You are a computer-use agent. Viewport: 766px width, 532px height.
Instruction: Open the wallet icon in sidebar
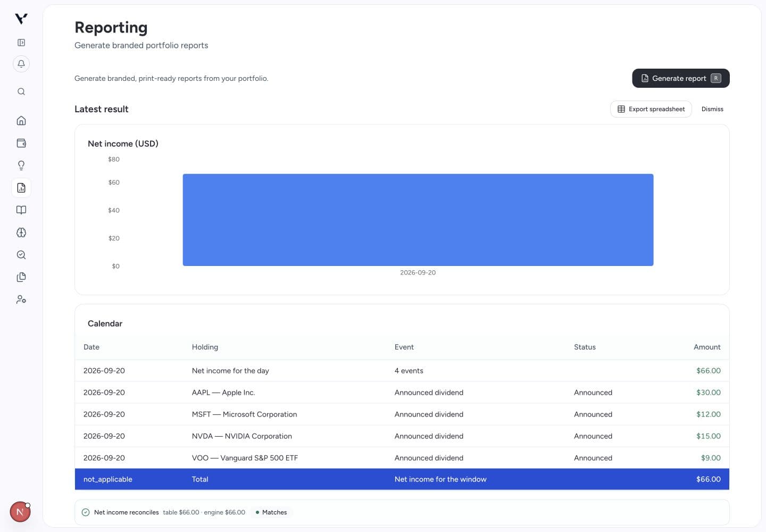tap(21, 143)
